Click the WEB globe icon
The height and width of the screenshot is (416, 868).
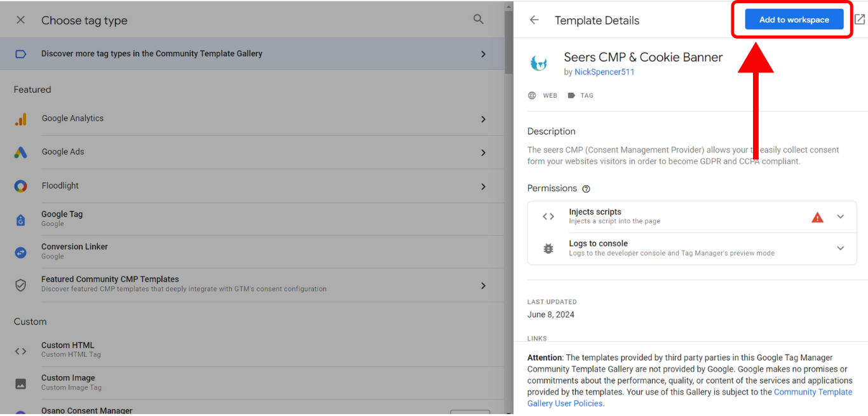[532, 95]
